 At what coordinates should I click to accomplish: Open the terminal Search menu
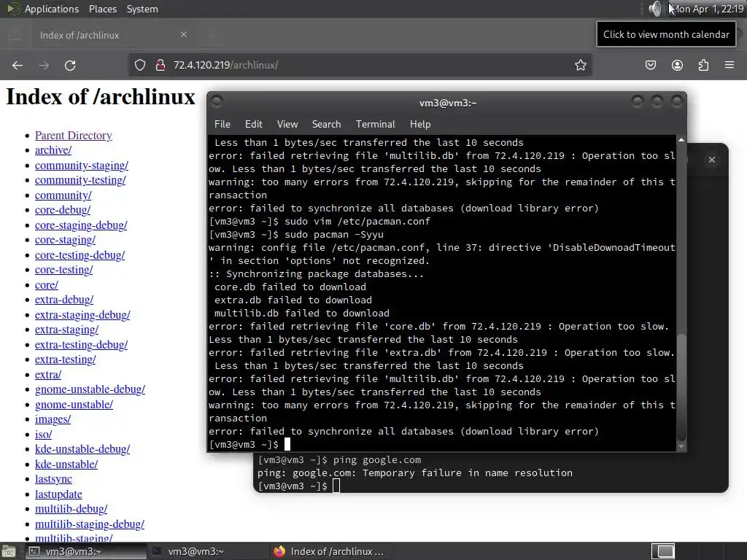point(326,124)
